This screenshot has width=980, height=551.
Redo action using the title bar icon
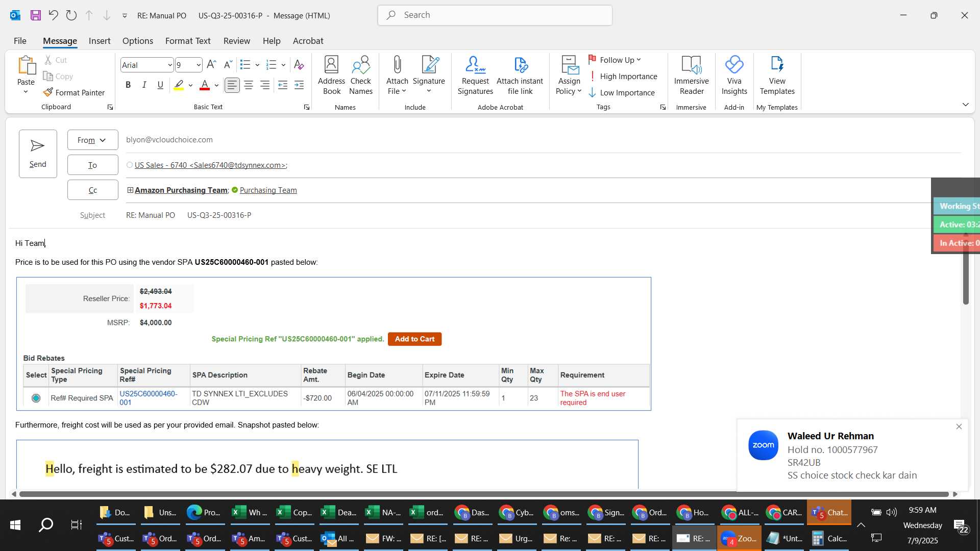tap(71, 15)
